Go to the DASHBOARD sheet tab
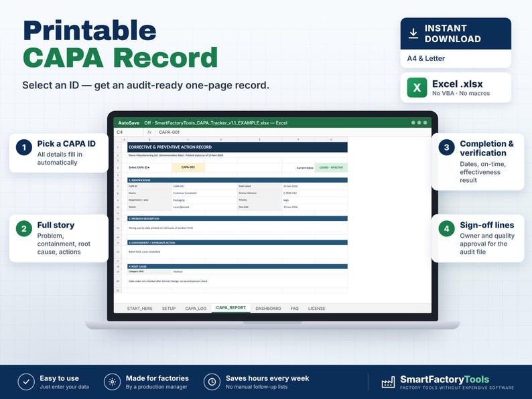The width and height of the screenshot is (532, 399). pos(268,309)
